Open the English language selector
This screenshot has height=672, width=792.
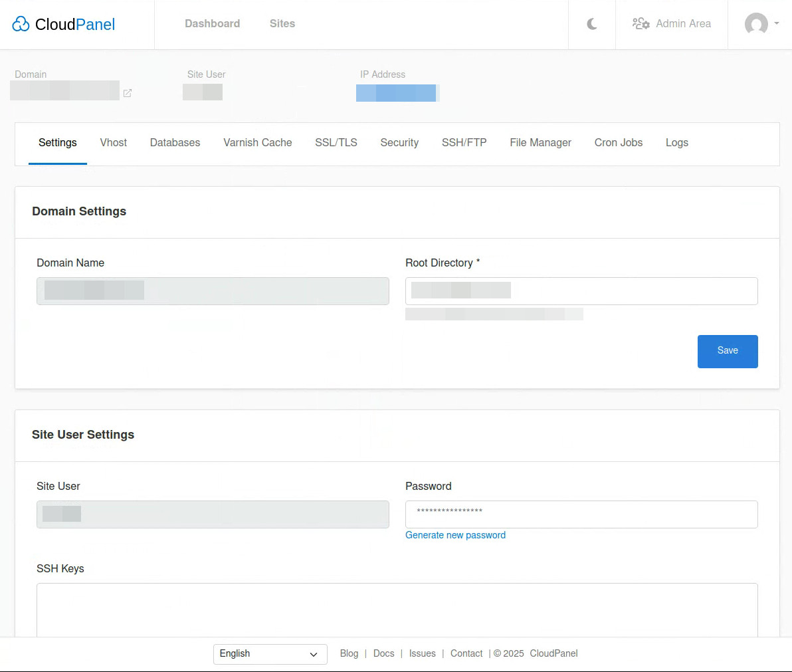click(x=270, y=654)
